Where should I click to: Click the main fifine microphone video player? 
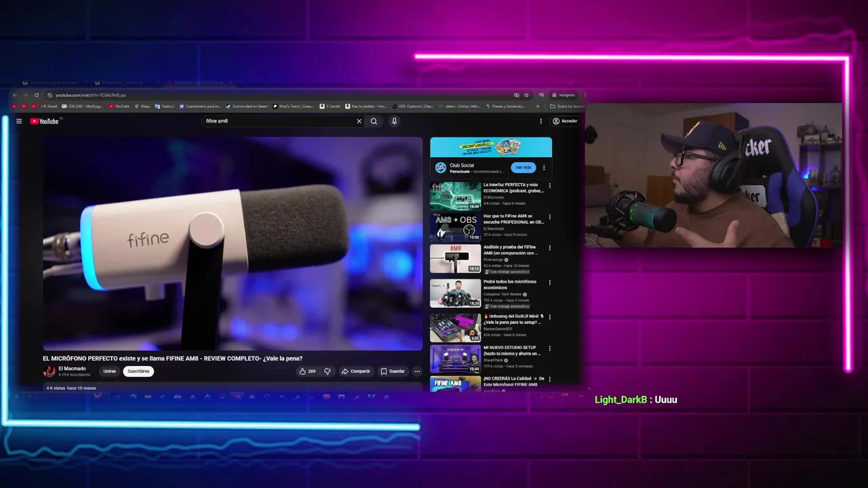point(233,243)
